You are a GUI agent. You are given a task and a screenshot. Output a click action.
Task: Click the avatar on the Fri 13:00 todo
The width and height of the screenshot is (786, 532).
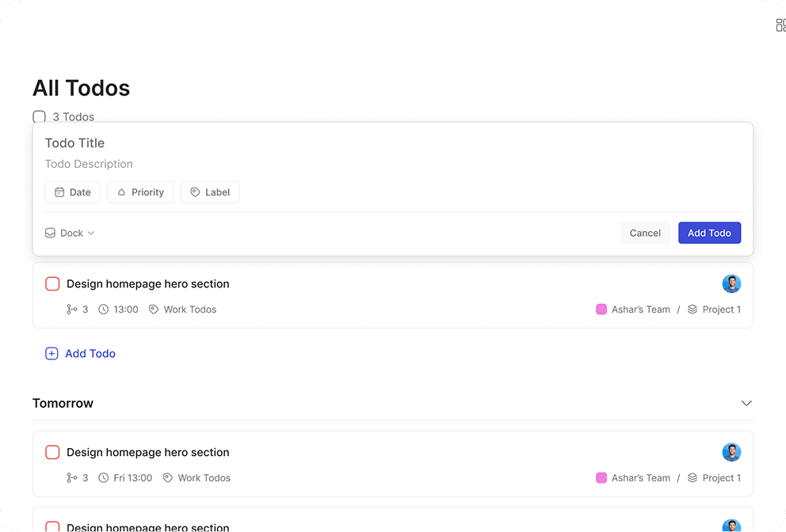click(731, 452)
